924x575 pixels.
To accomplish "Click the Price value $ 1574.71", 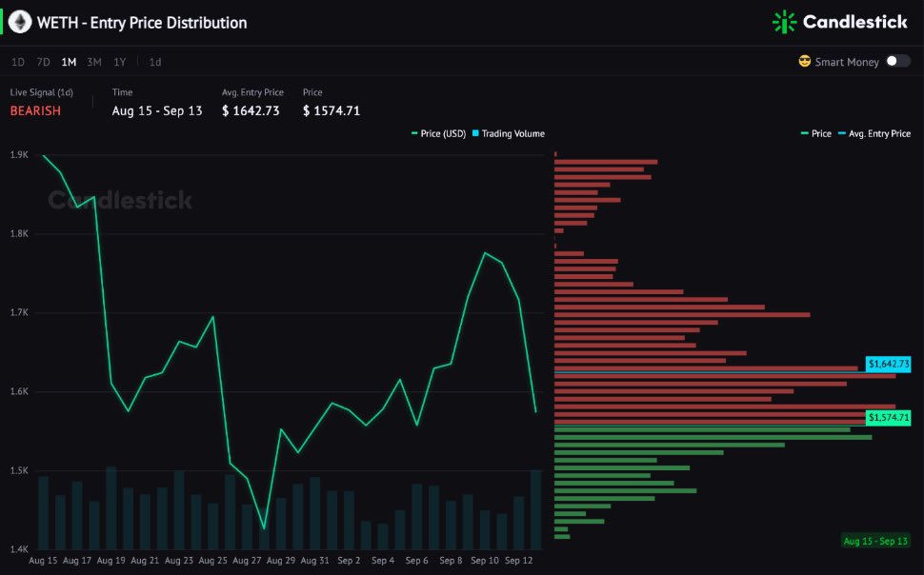I will coord(331,110).
